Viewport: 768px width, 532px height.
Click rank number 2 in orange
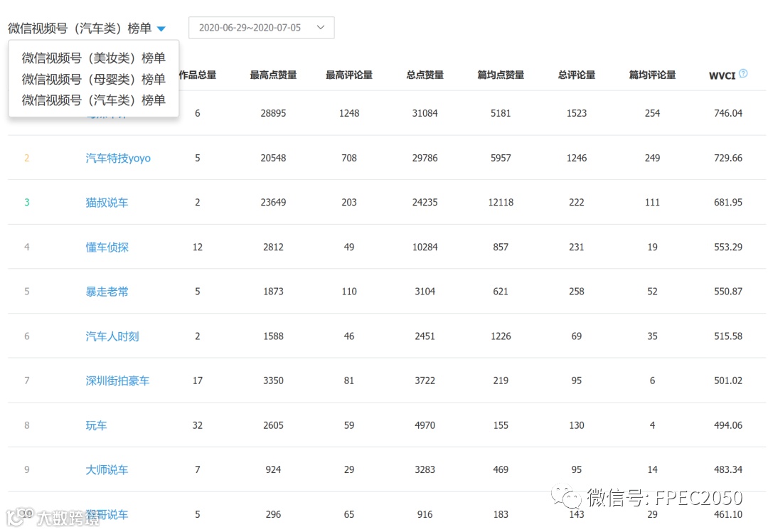click(27, 158)
